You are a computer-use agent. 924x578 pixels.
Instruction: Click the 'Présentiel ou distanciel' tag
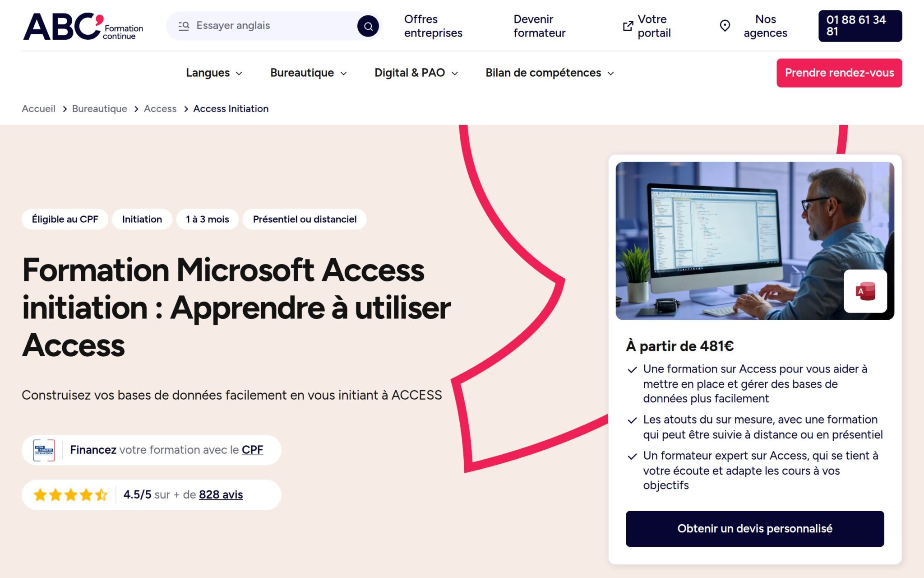[x=305, y=219]
